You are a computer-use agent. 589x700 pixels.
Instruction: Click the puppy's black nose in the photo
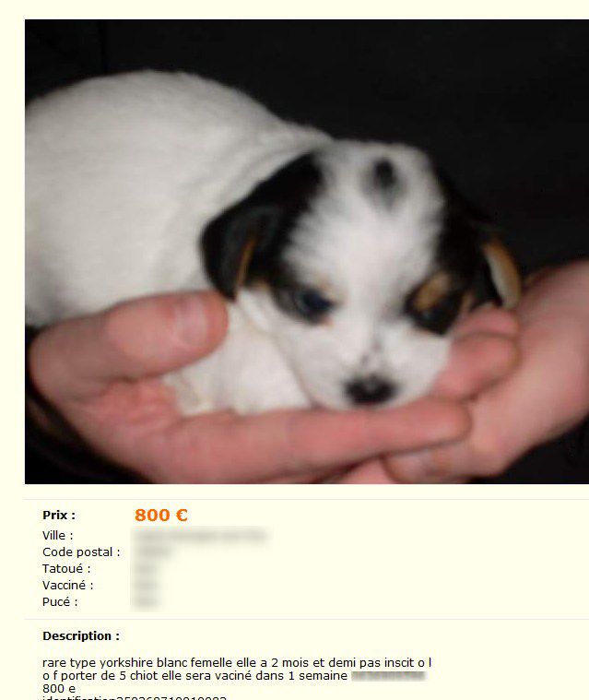[x=370, y=389]
